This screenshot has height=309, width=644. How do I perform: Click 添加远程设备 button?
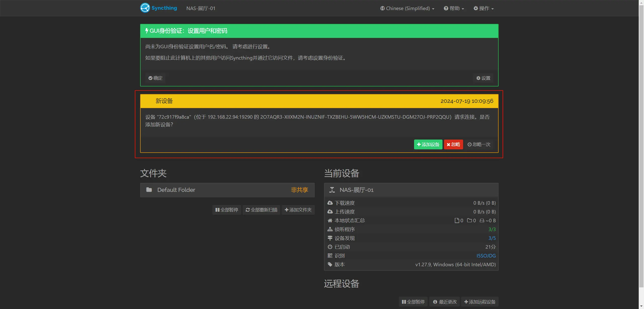[480, 302]
